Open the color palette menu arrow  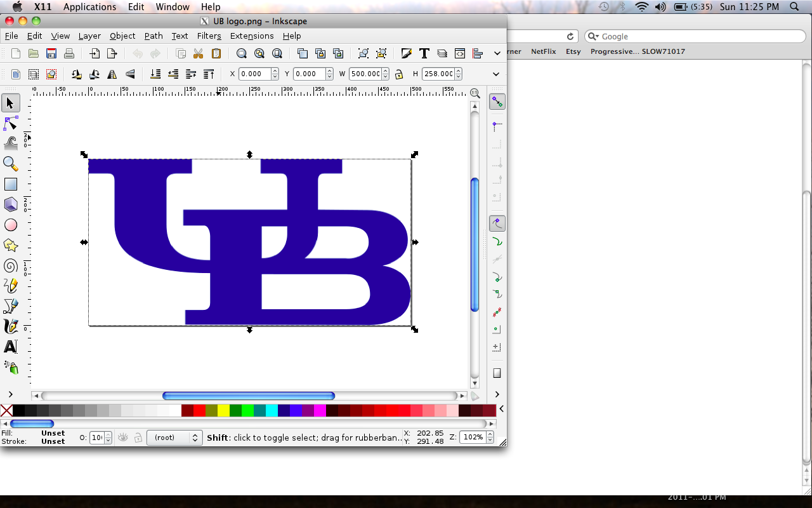(x=501, y=410)
